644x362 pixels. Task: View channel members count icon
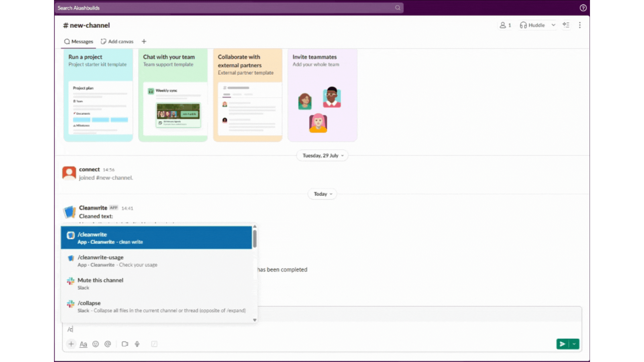(x=505, y=25)
